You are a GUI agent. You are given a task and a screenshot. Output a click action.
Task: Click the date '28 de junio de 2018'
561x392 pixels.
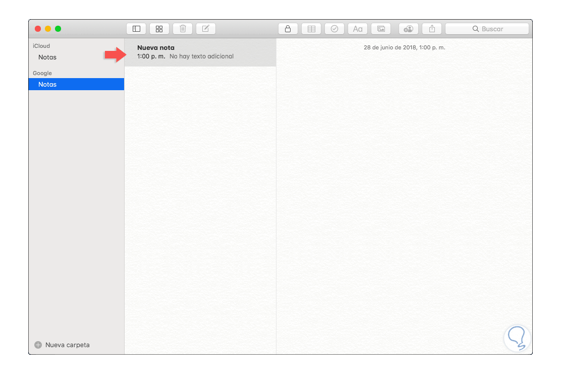click(390, 47)
